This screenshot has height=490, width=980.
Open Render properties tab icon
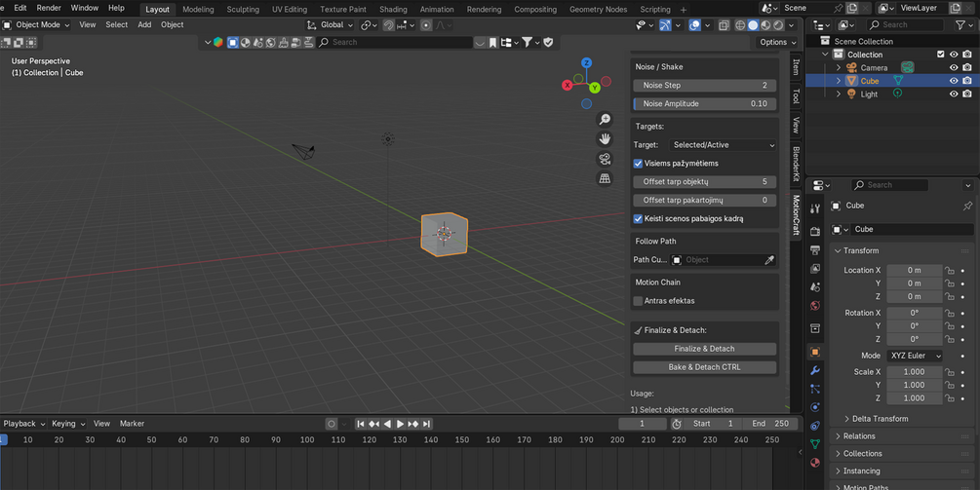click(815, 232)
